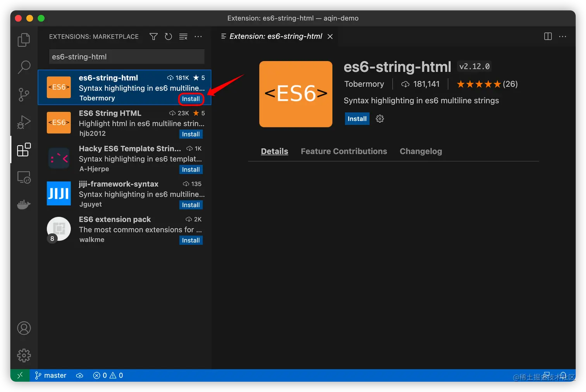
Task: Open the Accounts menu icon
Action: point(24,328)
